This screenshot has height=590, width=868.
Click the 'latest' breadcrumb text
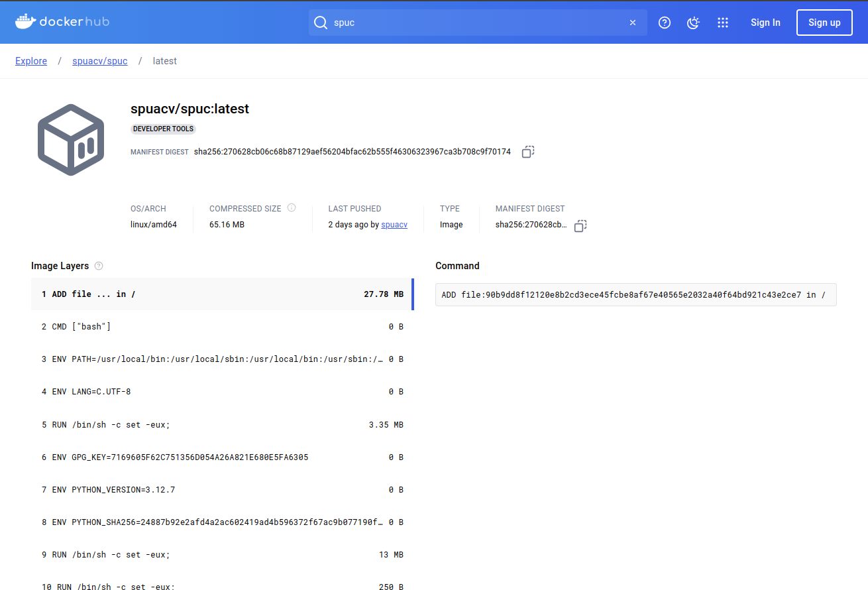pyautogui.click(x=165, y=61)
